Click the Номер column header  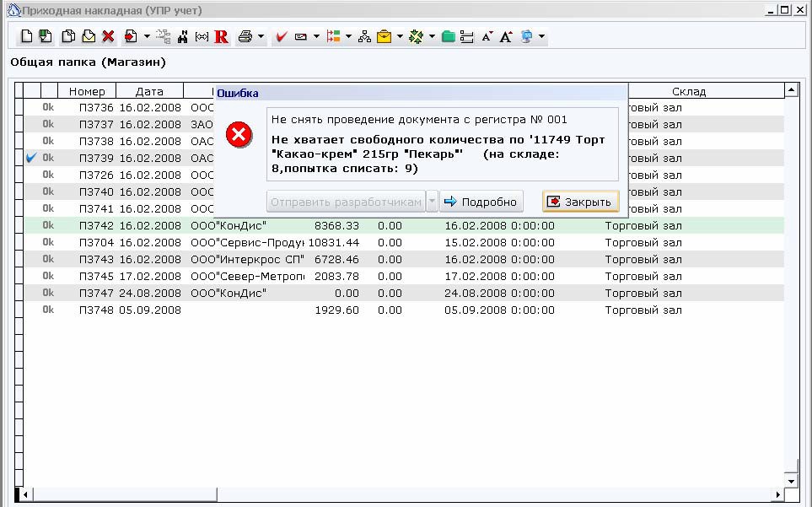(87, 91)
